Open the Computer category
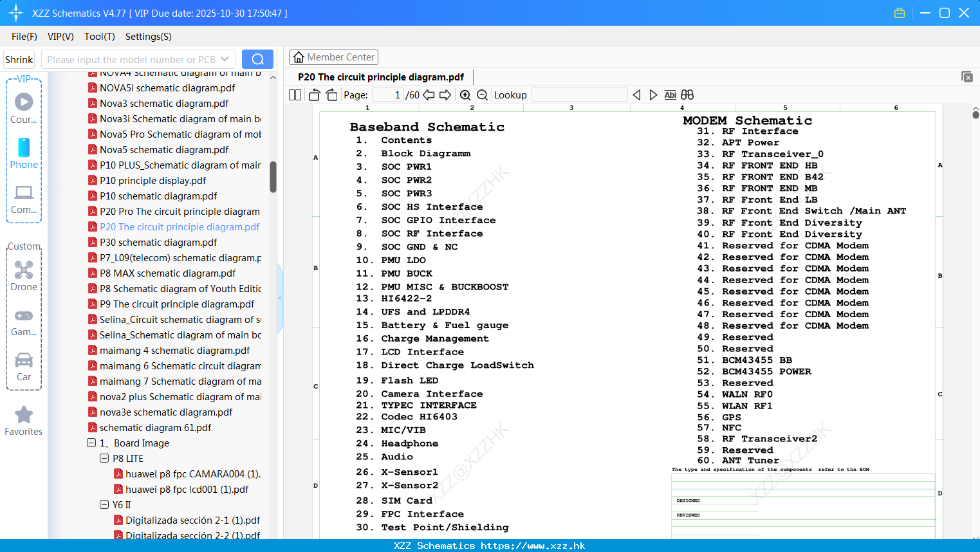Viewport: 980px width, 552px height. click(24, 199)
